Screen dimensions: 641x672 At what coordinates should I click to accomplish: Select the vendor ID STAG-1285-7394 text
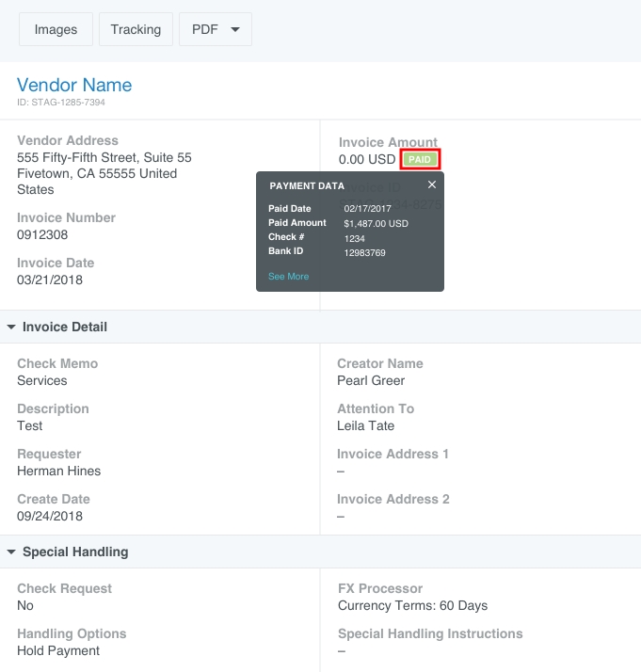tap(61, 103)
